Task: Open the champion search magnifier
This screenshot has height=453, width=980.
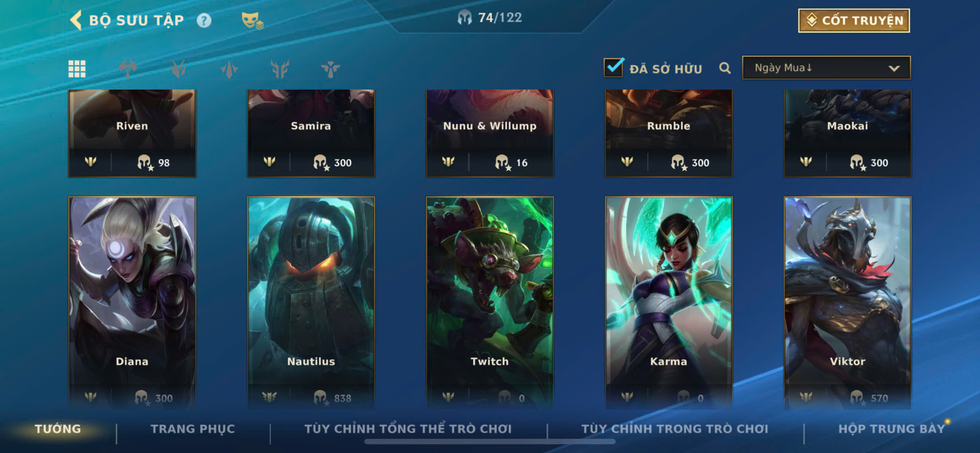Action: pos(725,68)
